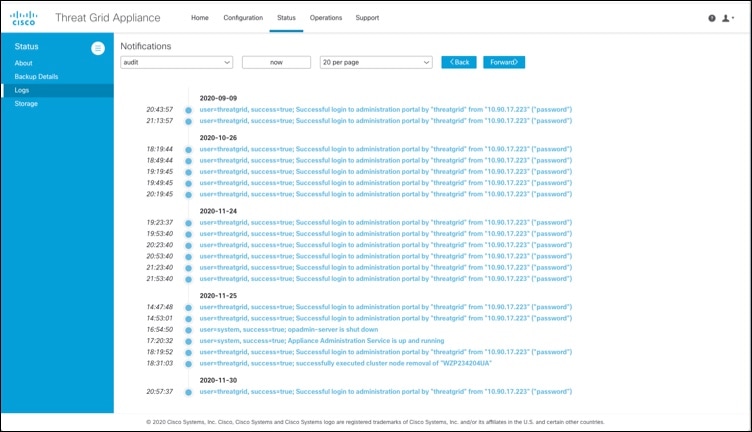Click the 2020-11-25 date heading
This screenshot has height=432, width=752.
point(218,296)
